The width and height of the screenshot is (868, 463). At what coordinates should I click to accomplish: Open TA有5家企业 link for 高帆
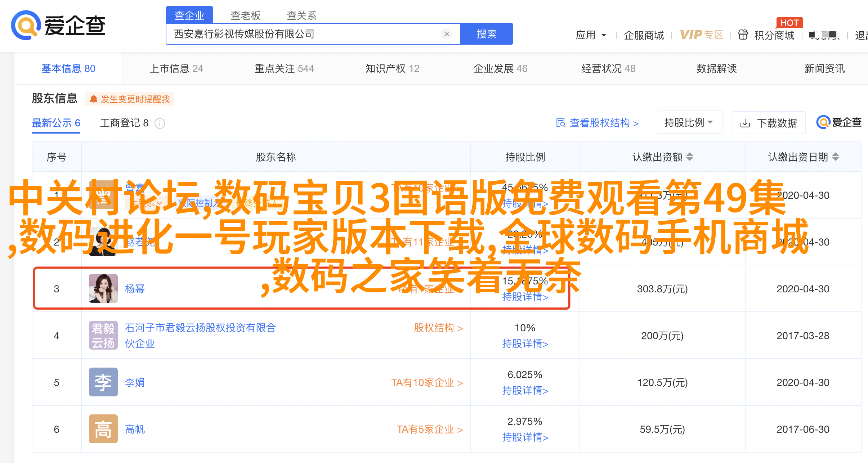point(430,429)
